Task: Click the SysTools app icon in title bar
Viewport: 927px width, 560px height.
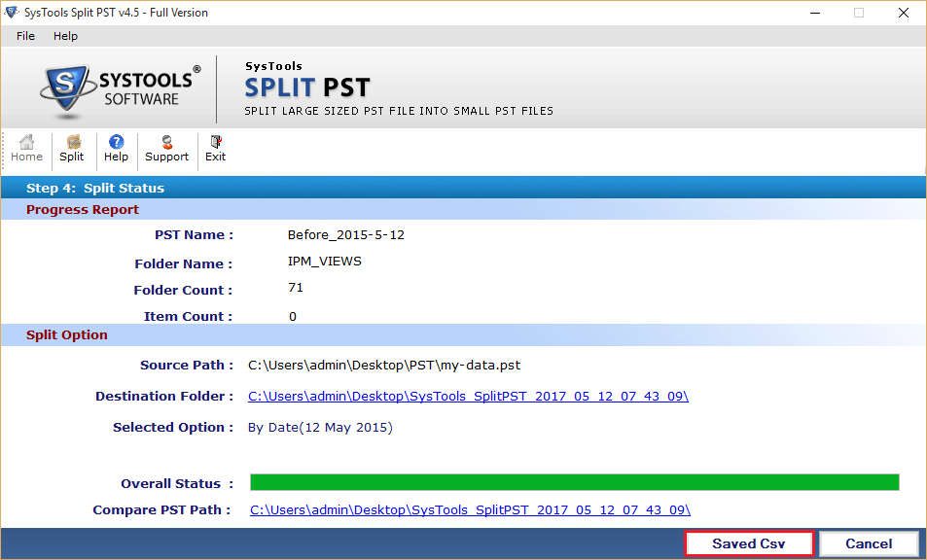Action: click(x=12, y=12)
